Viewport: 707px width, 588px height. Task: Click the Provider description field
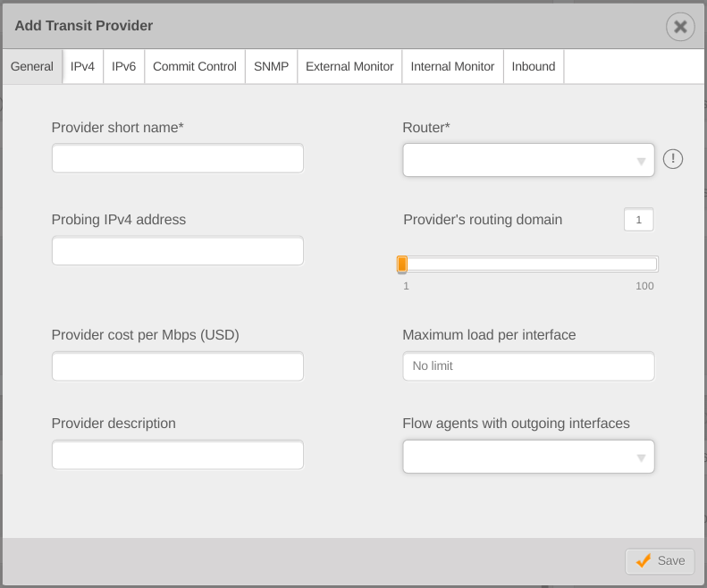pos(178,455)
